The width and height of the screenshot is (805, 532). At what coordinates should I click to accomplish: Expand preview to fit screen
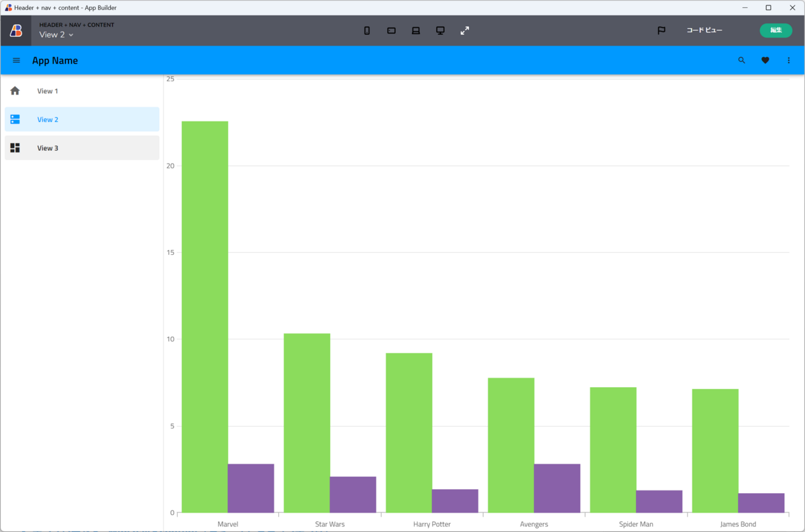point(465,31)
